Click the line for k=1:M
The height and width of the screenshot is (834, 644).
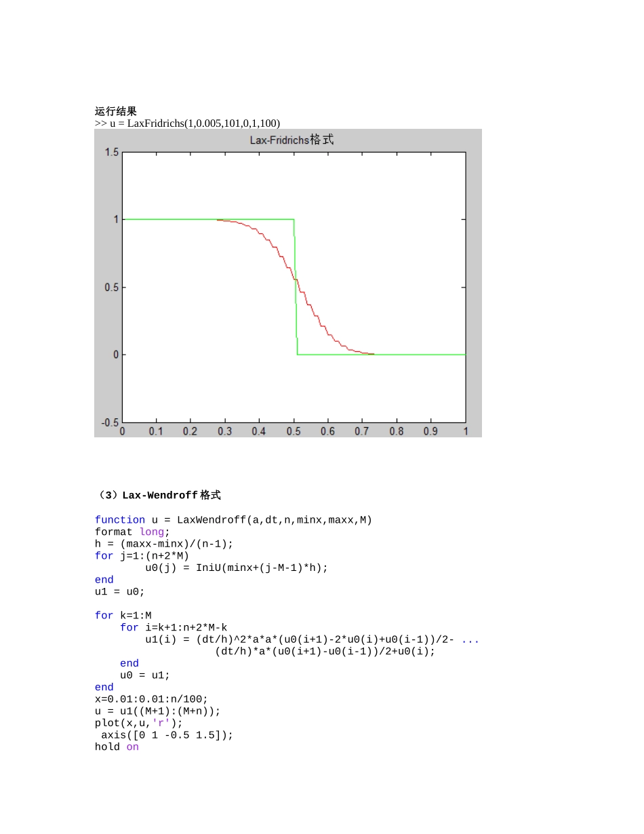click(123, 616)
